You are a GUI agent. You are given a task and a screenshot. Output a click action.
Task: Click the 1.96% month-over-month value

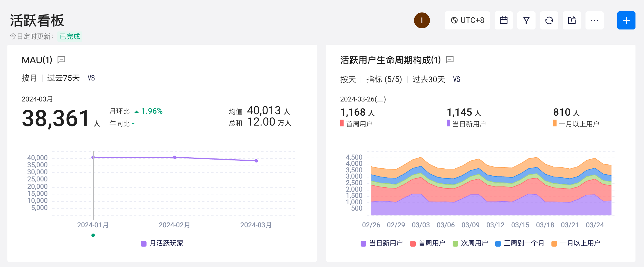(152, 111)
